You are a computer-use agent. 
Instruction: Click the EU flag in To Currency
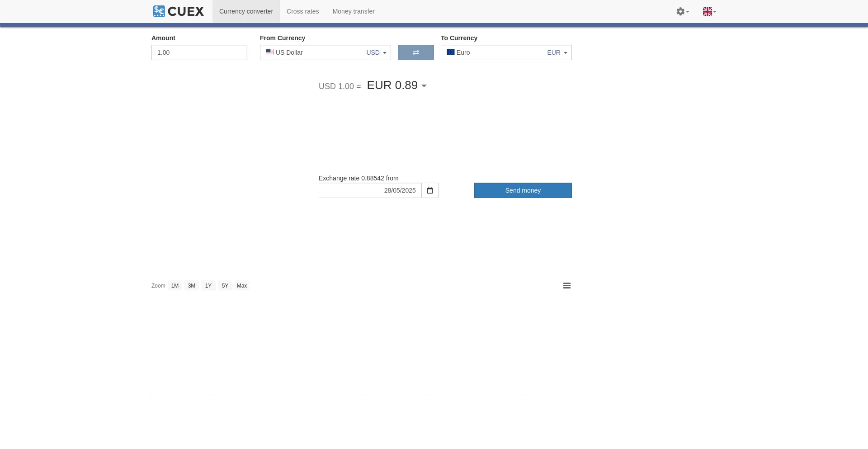(451, 52)
